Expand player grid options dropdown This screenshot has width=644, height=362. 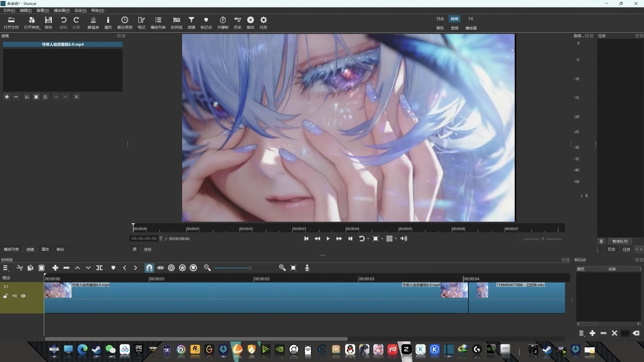click(395, 239)
